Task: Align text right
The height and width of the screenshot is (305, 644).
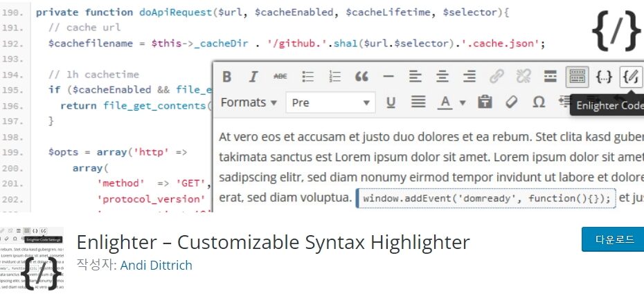Action: 469,77
